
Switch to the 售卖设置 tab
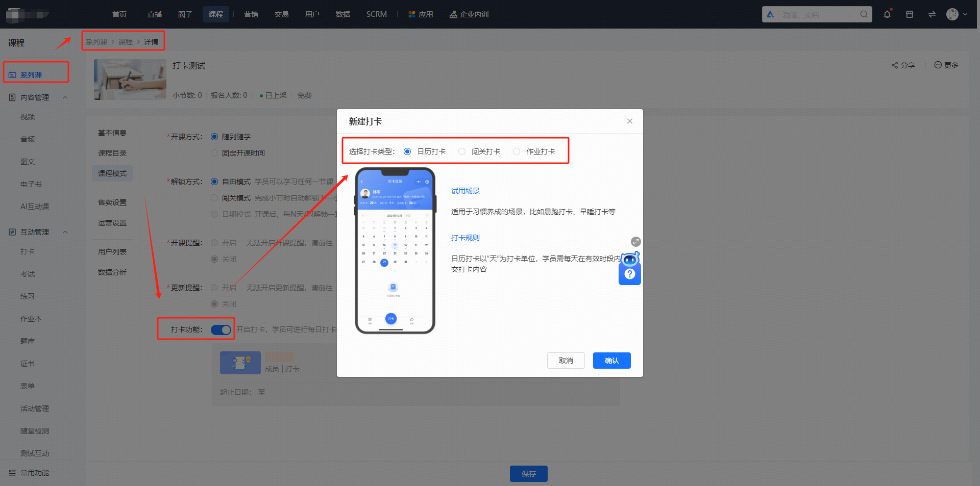[112, 202]
